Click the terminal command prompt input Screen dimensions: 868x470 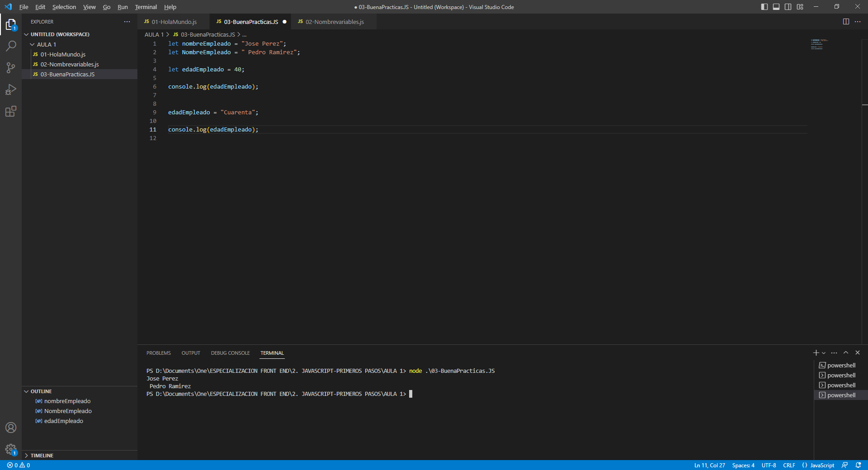[410, 394]
